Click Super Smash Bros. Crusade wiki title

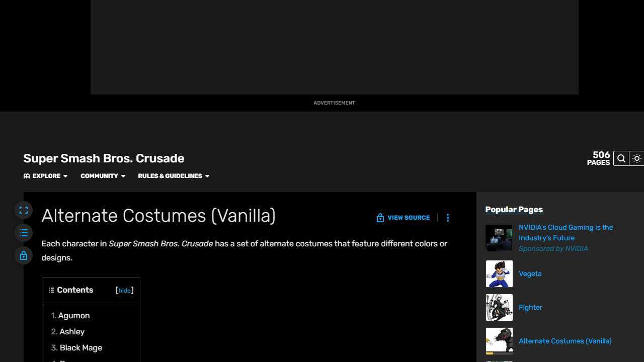pyautogui.click(x=104, y=158)
